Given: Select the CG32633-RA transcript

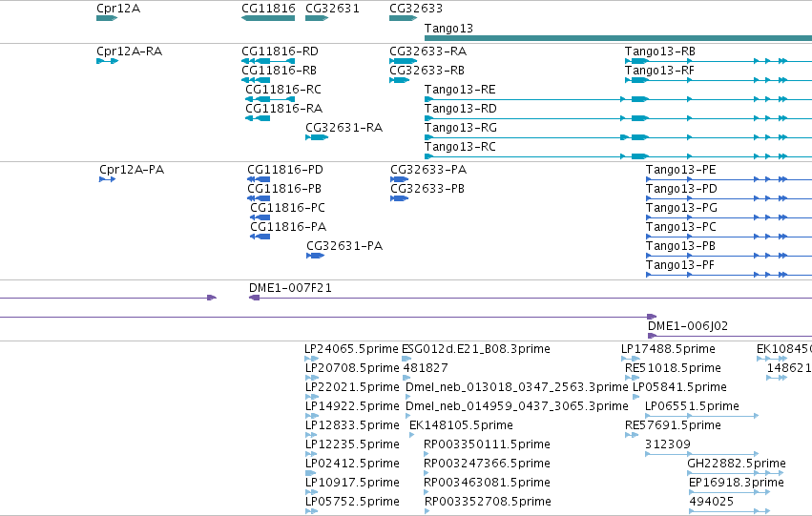Looking at the screenshot, I should coord(403,61).
